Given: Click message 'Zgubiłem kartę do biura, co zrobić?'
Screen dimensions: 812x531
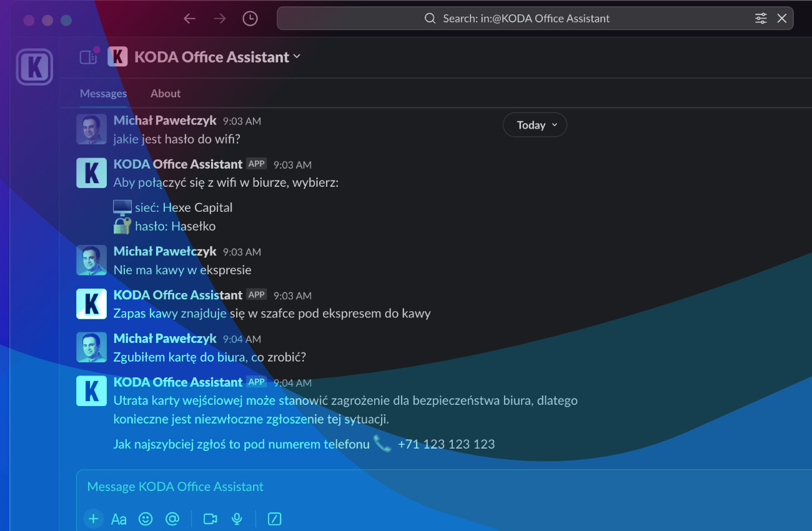Looking at the screenshot, I should [x=210, y=357].
